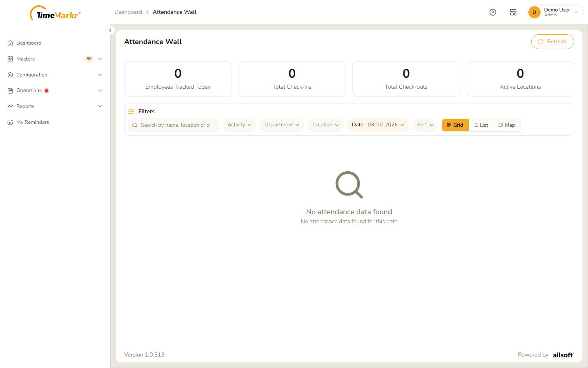Screen dimensions: 588x368
Task: Expand the Reports menu chevron
Action: 100,106
